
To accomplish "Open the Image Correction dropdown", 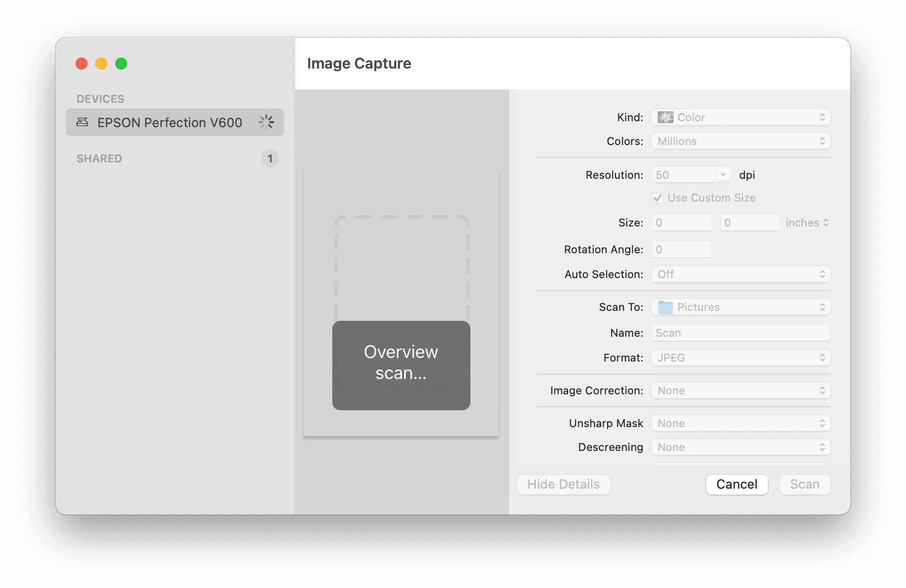I will pos(740,390).
